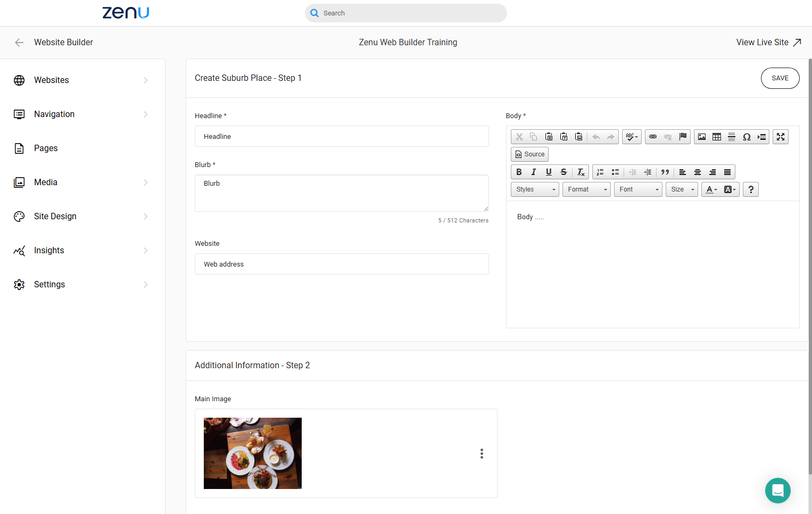Insert anchor flag in editor
812x514 pixels.
click(x=683, y=137)
